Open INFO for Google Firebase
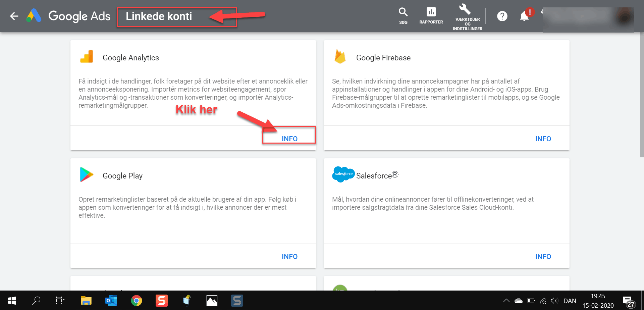This screenshot has width=644, height=310. (x=543, y=139)
